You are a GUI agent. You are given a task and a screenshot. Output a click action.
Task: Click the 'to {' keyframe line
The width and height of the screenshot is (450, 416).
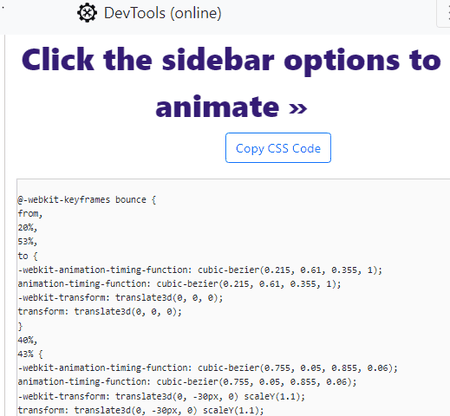28,256
